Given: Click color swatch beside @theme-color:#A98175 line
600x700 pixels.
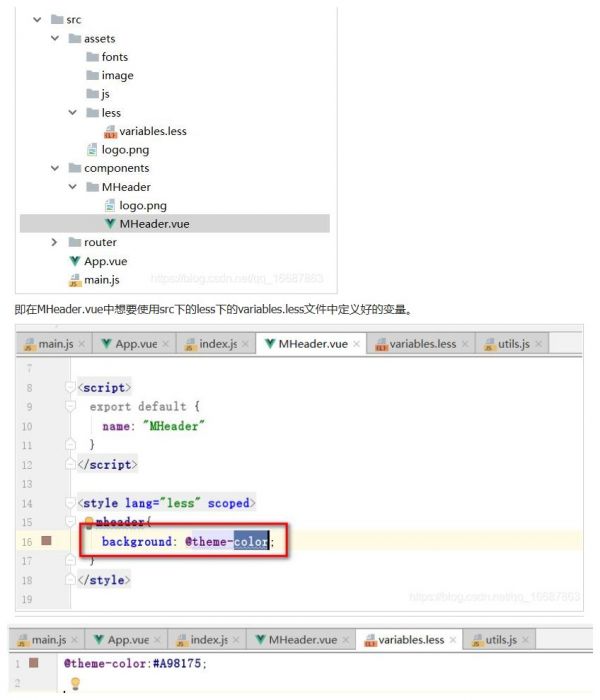Looking at the screenshot, I should 33,662.
